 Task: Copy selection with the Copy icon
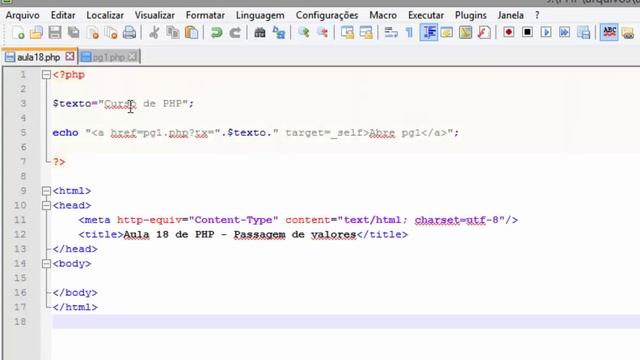(x=173, y=32)
